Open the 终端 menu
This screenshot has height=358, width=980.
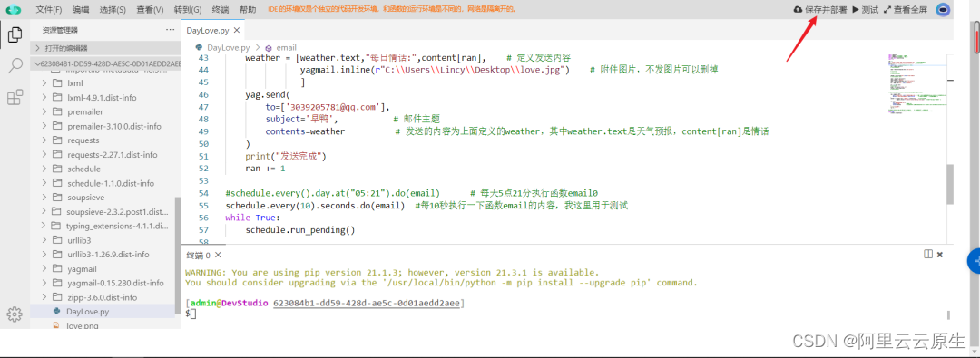pyautogui.click(x=220, y=9)
